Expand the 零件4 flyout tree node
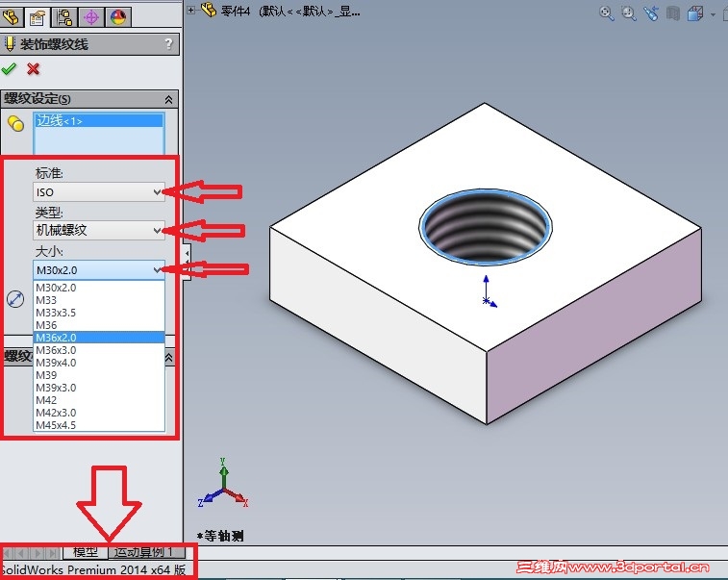Viewport: 728px width, 580px height. click(x=190, y=10)
